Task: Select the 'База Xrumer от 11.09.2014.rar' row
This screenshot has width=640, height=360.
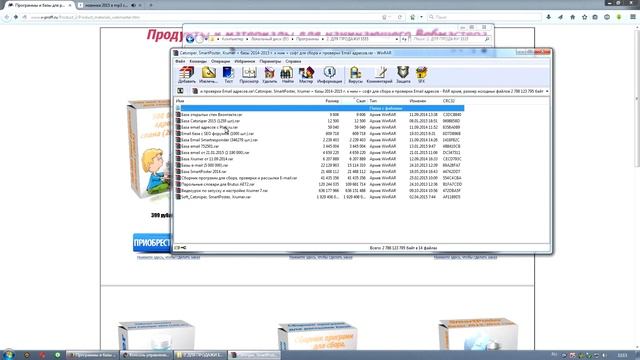Action: tap(319, 159)
